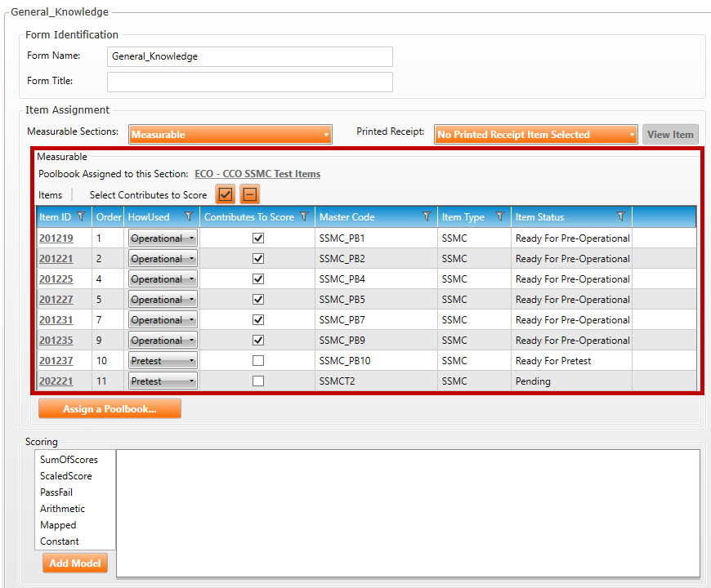Viewport: 711px width, 588px height.
Task: Click the deselect-all Contributes to Score minus icon
Action: tap(249, 194)
